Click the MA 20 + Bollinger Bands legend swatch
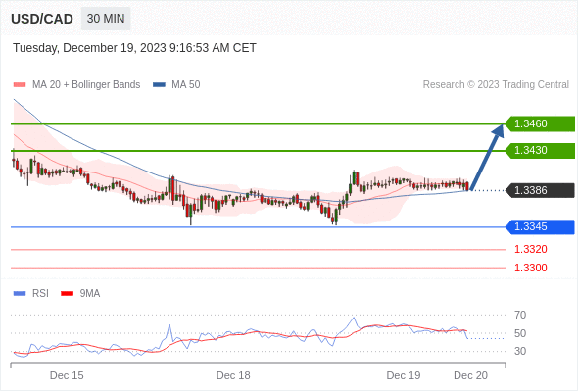Screen dimensions: 578x392 coord(20,85)
